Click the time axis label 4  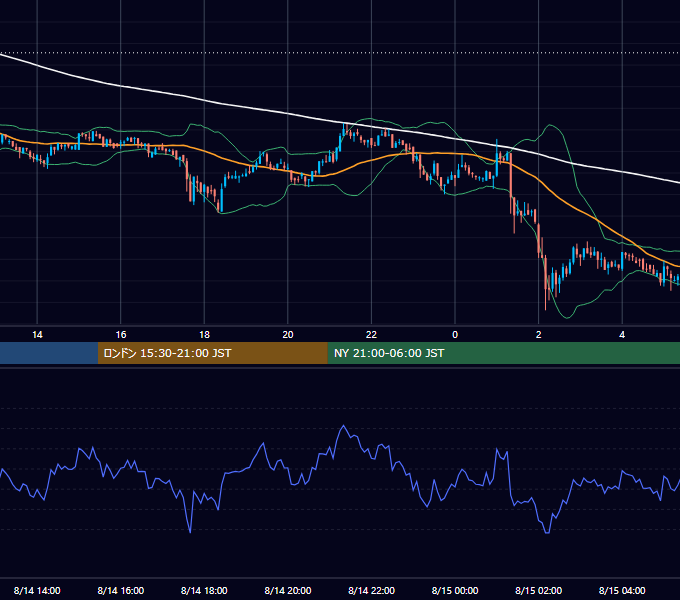(622, 335)
